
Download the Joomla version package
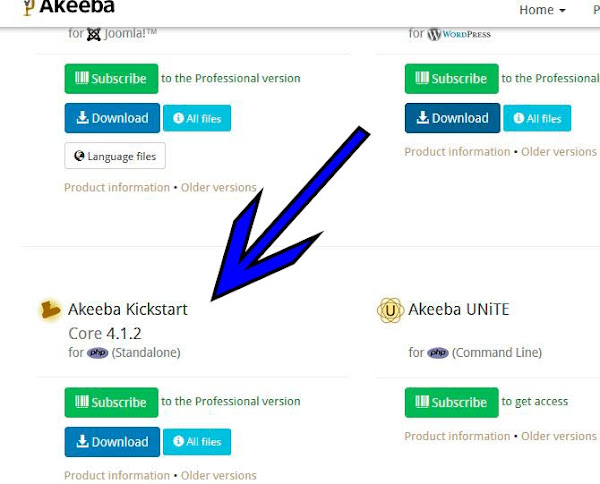(112, 118)
